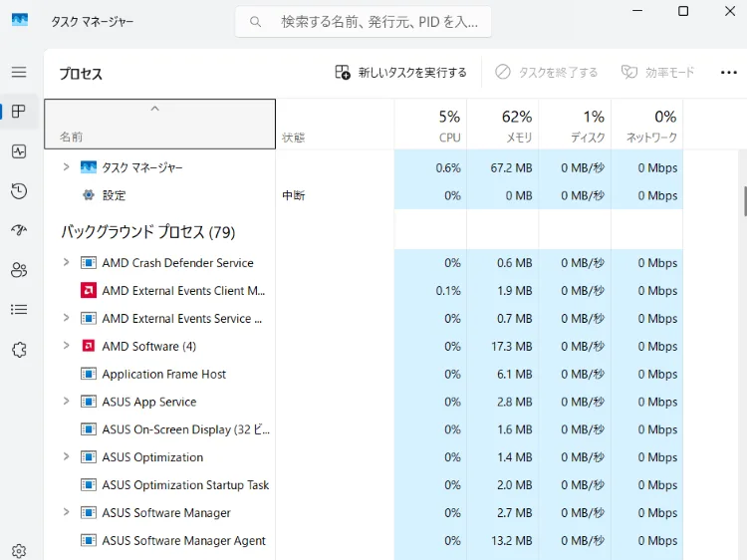
Task: Sort processes by the メモリ column
Action: click(503, 126)
